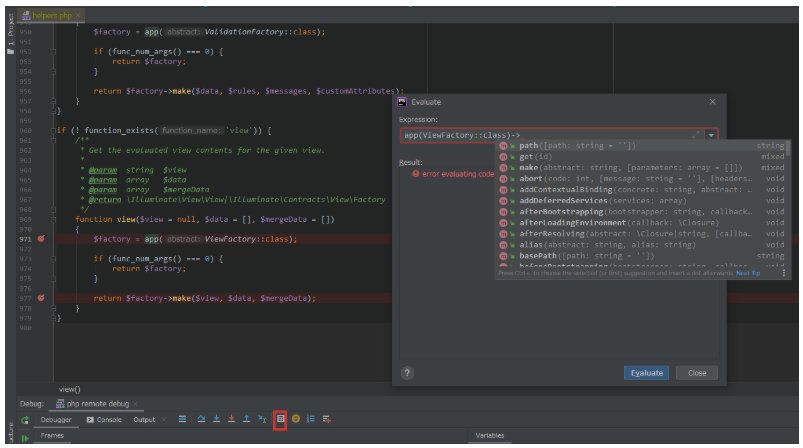Screen dimensions: 803x448
Task: Click the expand expression field icon
Action: click(696, 135)
